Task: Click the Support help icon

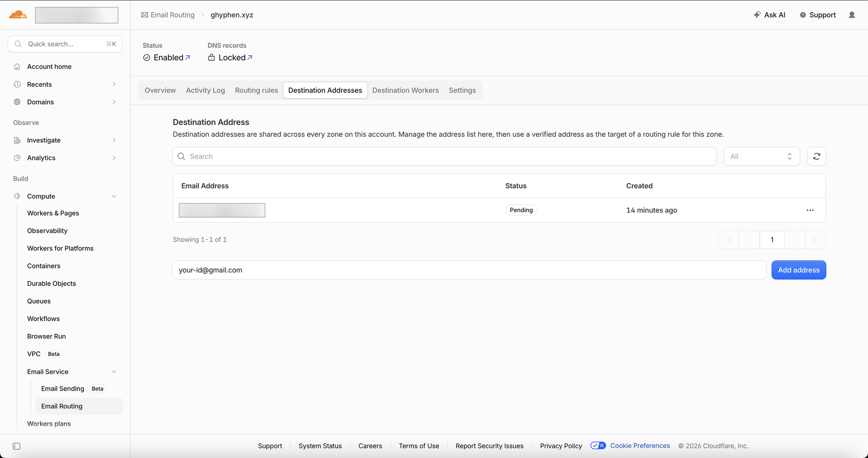Action: (803, 15)
